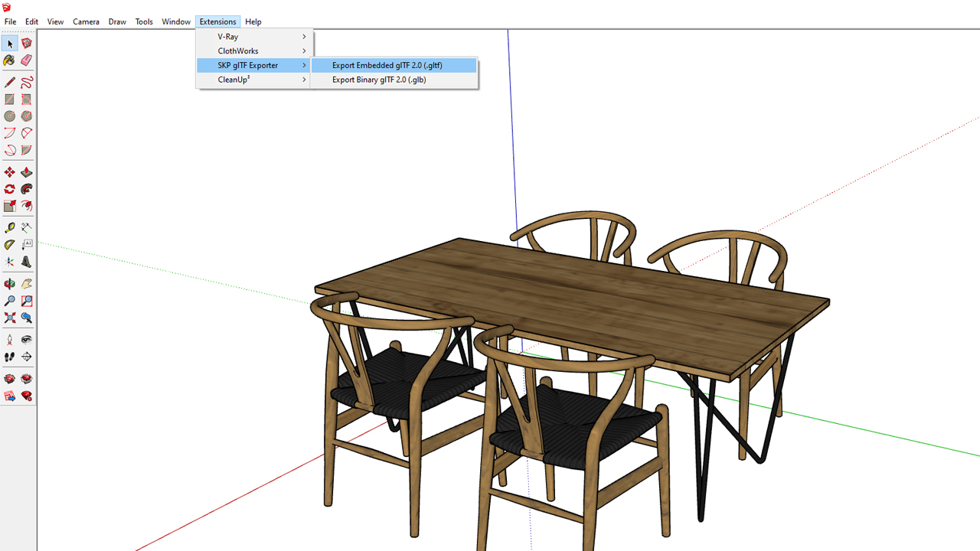Pick the 2 Point Arc tool
Screen dimensions: 980x551
click(27, 133)
